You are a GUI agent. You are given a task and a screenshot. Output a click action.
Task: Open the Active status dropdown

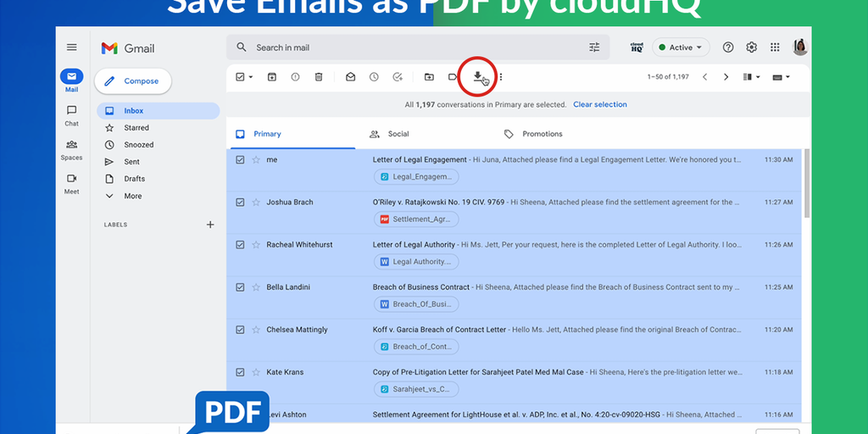click(681, 47)
